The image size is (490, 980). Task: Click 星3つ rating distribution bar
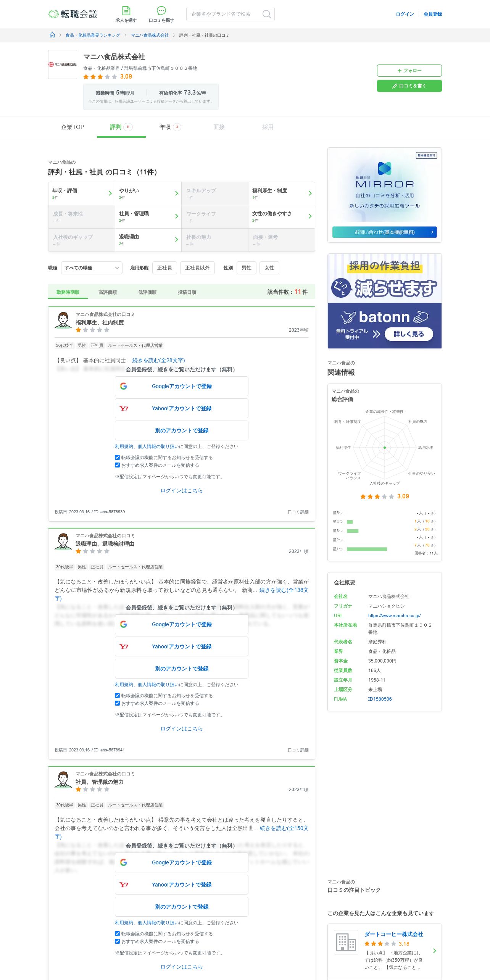tap(353, 531)
